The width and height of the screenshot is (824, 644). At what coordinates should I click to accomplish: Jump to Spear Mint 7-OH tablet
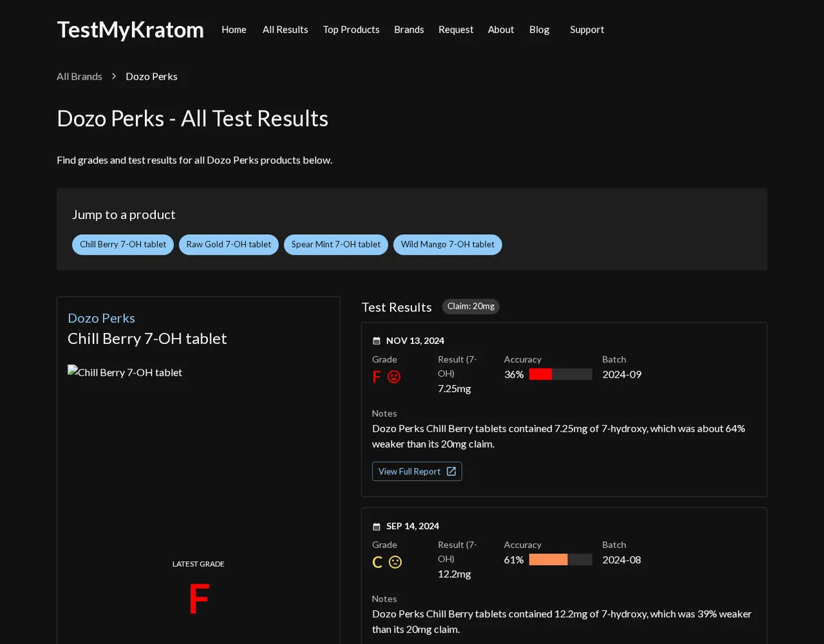click(336, 244)
